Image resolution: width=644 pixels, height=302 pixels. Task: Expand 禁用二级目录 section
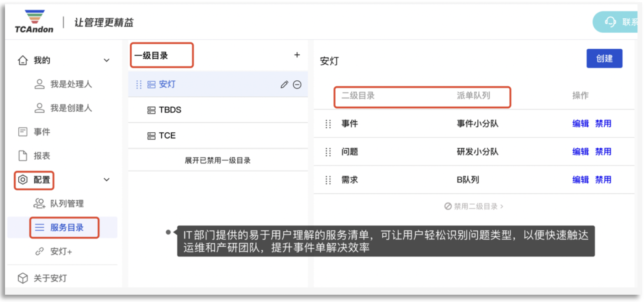point(474,206)
